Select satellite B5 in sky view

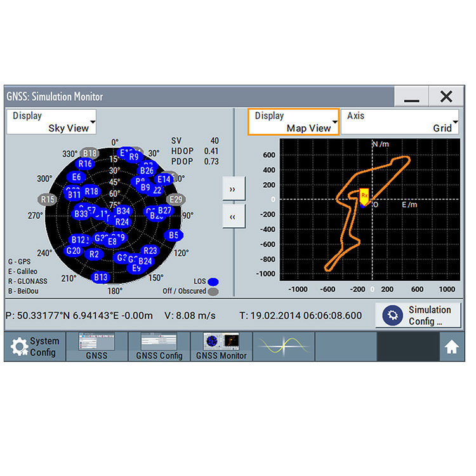point(174,235)
